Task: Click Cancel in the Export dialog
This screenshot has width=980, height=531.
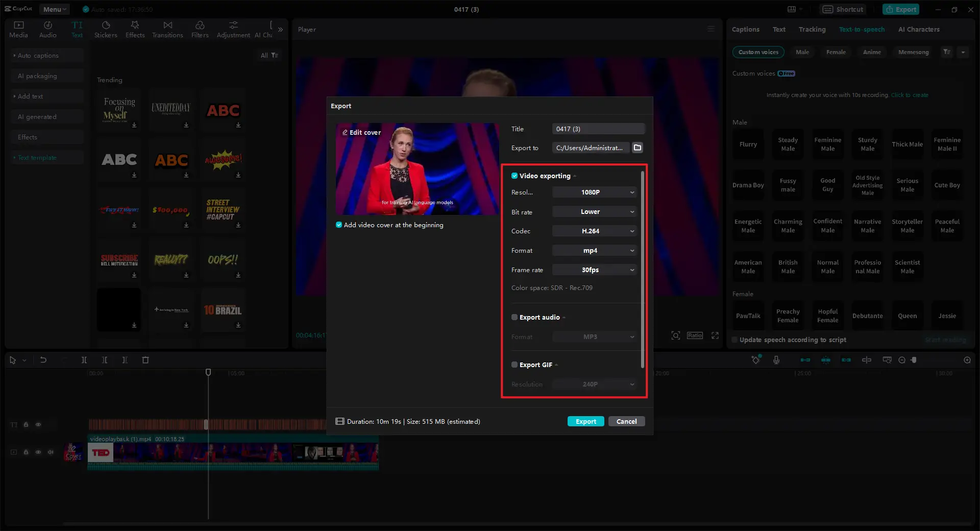Action: (x=626, y=421)
